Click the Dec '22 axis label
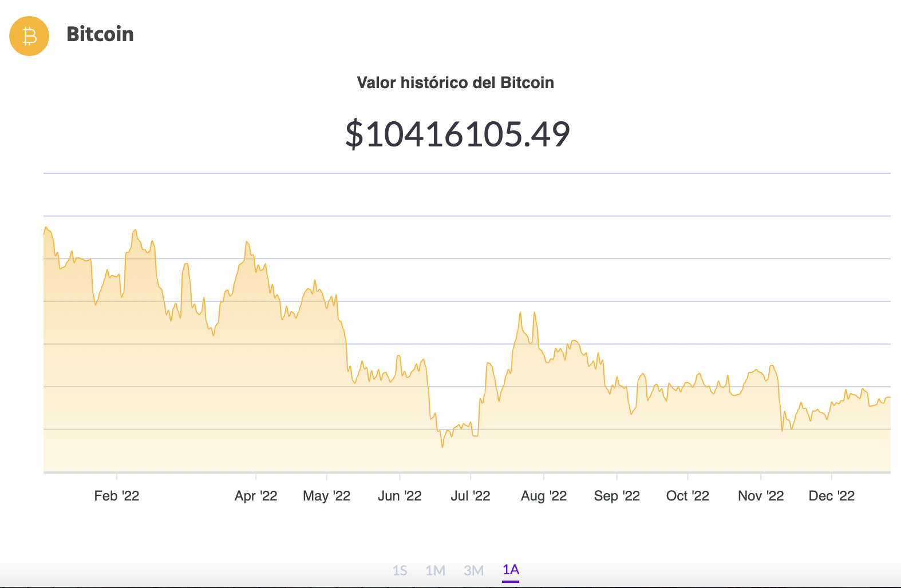 pyautogui.click(x=832, y=496)
